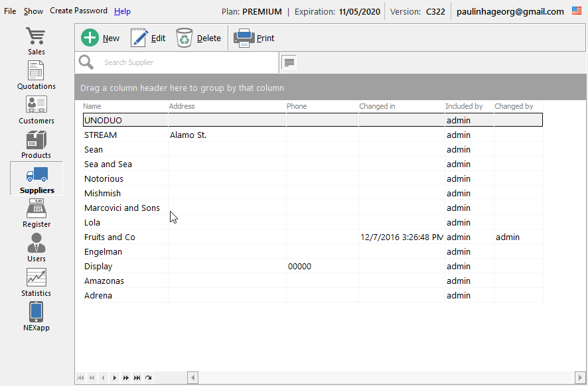The width and height of the screenshot is (588, 386).
Task: Go to previous page navigator button
Action: pyautogui.click(x=92, y=377)
